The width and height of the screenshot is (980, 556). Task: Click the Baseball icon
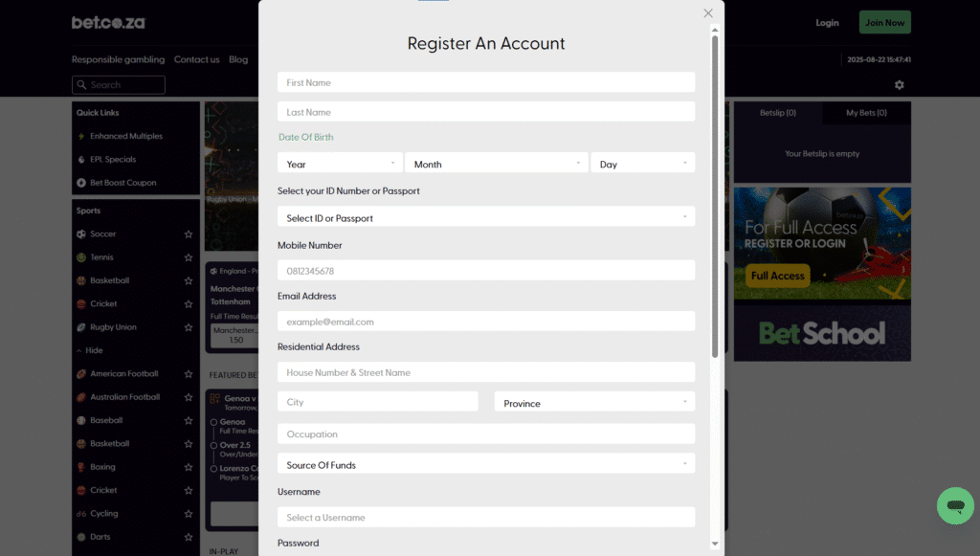[x=81, y=420]
